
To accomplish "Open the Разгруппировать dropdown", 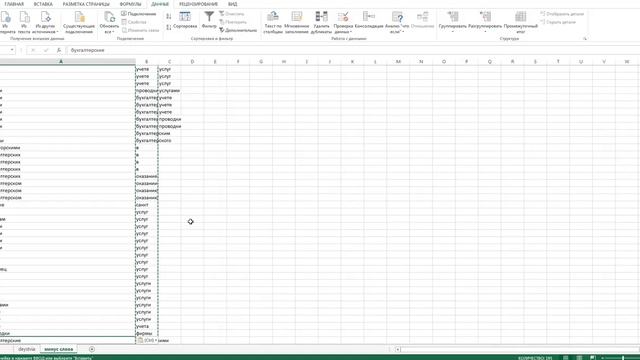I will point(485,22).
